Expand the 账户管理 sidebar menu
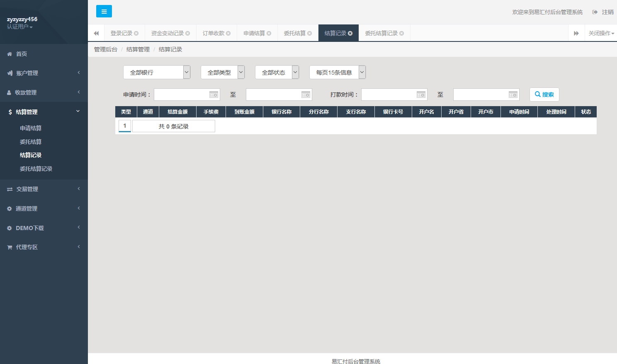Screen dimensions: 617x364 (44, 73)
